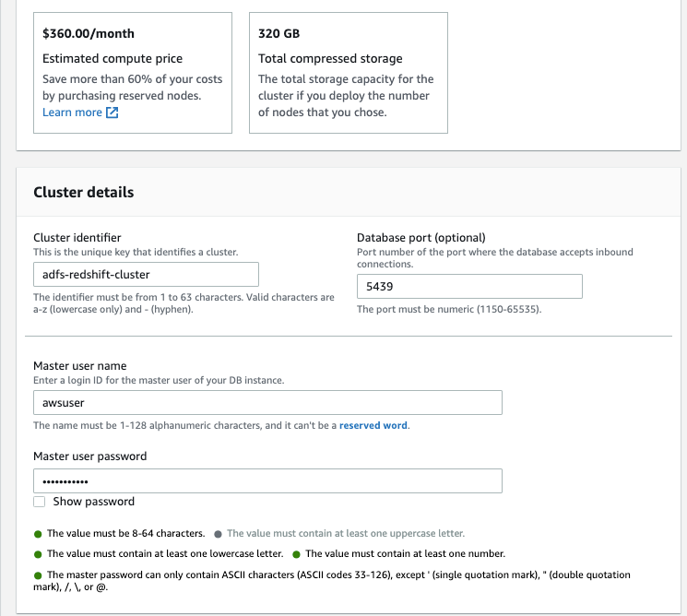Image resolution: width=687 pixels, height=616 pixels.
Task: Click the Master user password label
Action: (x=89, y=456)
